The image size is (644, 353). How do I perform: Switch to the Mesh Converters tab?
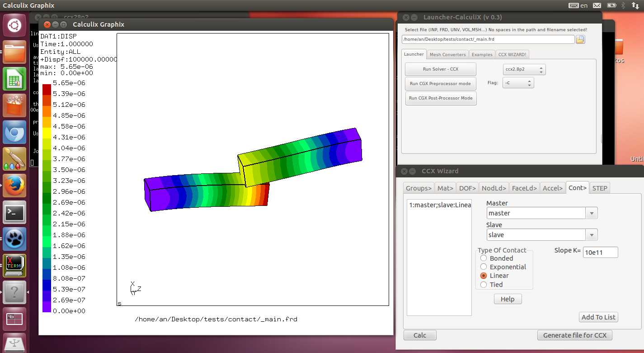447,54
